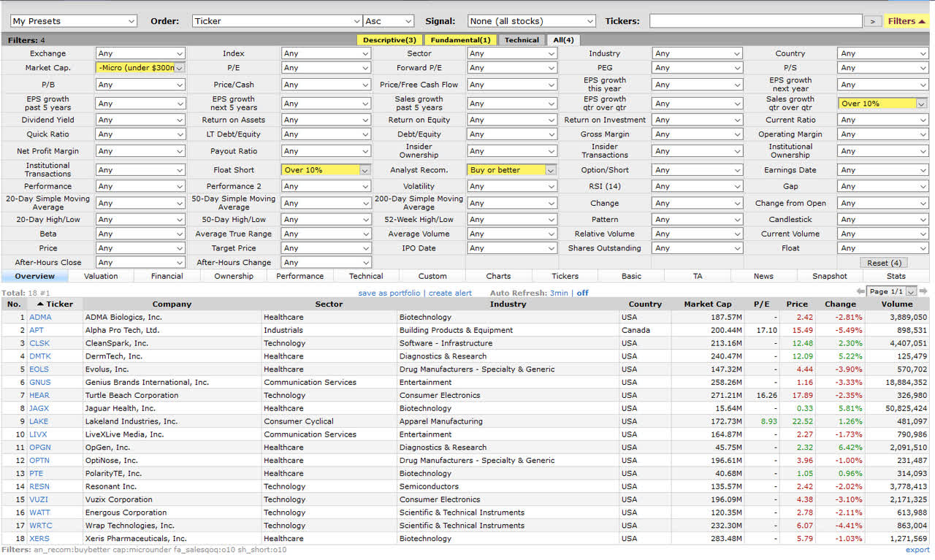Viewport: 935px width, 560px height.
Task: Sort by the Company column header
Action: click(x=172, y=304)
